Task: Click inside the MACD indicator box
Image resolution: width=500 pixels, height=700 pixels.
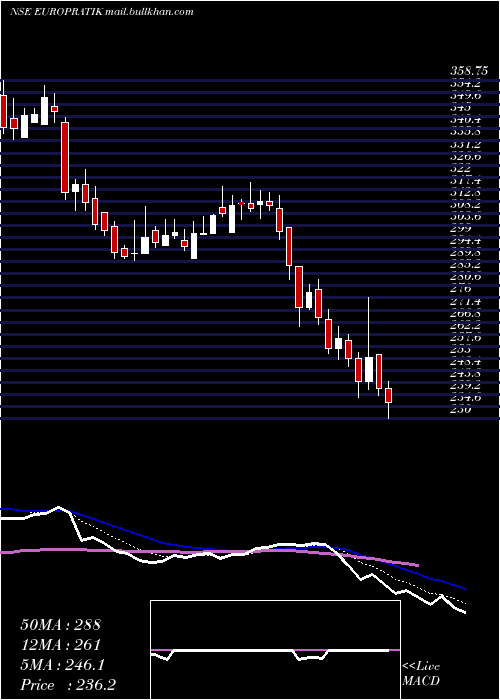Action: (x=275, y=650)
